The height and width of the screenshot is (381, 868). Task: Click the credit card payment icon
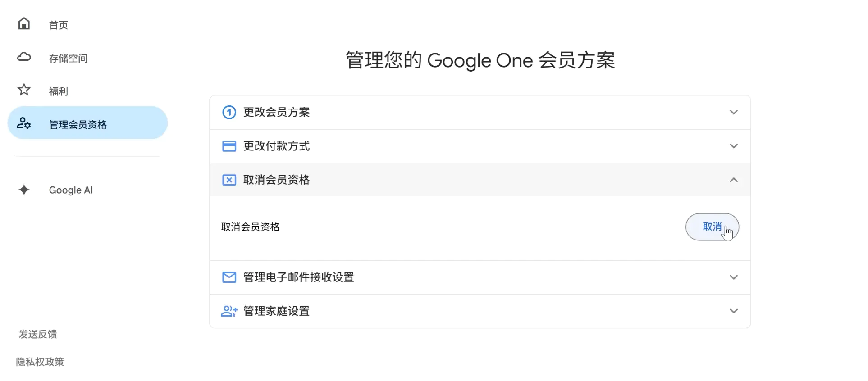click(x=229, y=146)
